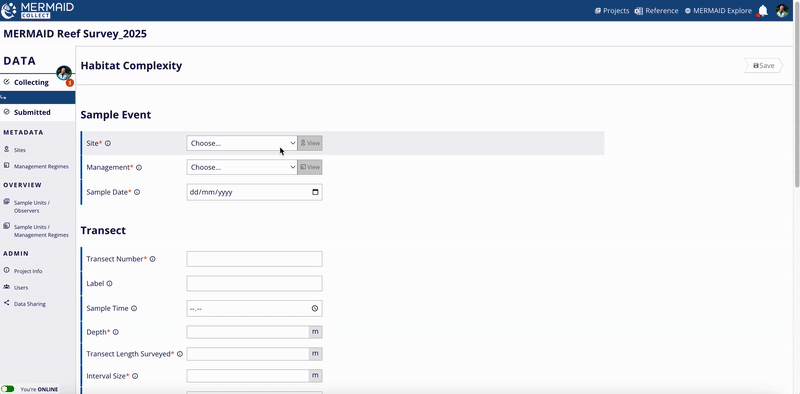This screenshot has width=800, height=394.
Task: Open the user profile avatar menu
Action: pyautogui.click(x=782, y=11)
